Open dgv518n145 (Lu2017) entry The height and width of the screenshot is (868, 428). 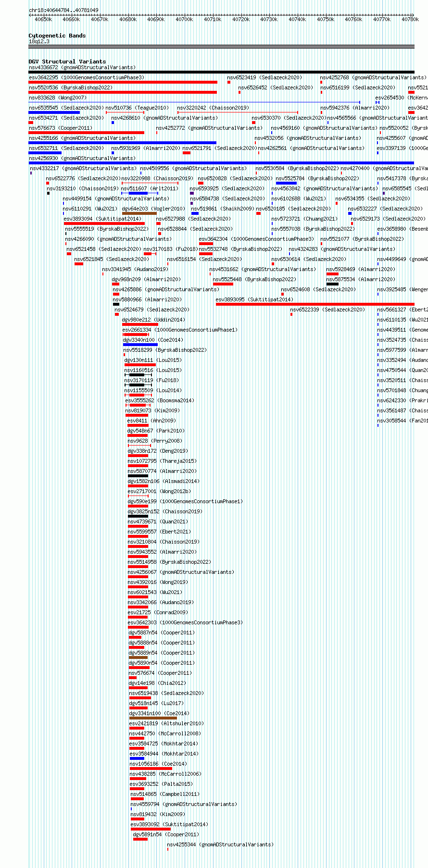pos(156,703)
